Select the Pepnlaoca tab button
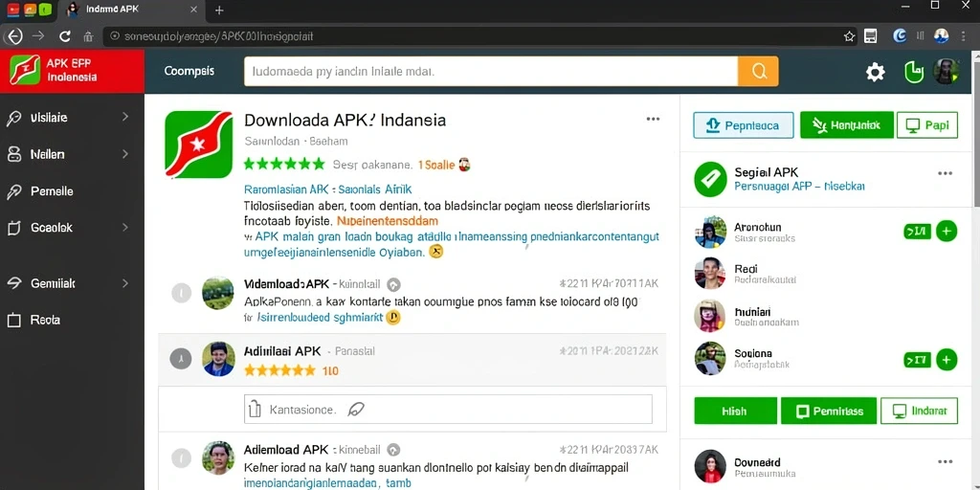 (744, 125)
